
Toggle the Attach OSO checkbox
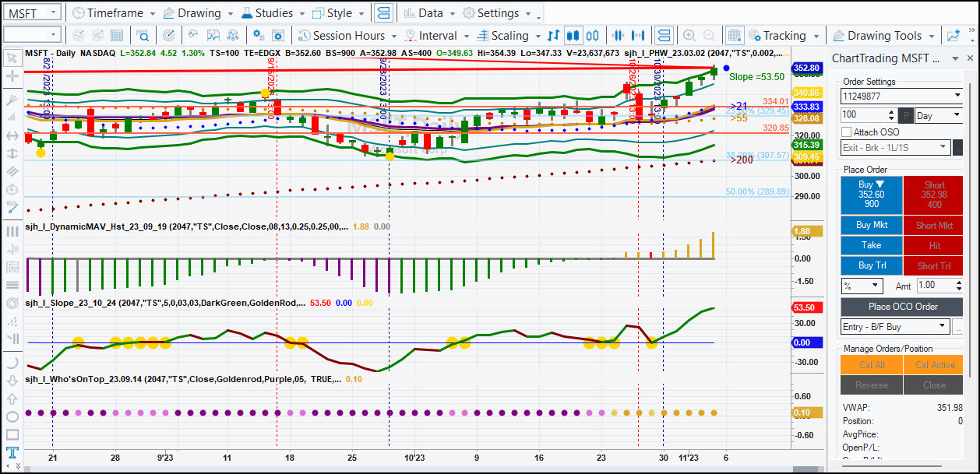coord(847,132)
